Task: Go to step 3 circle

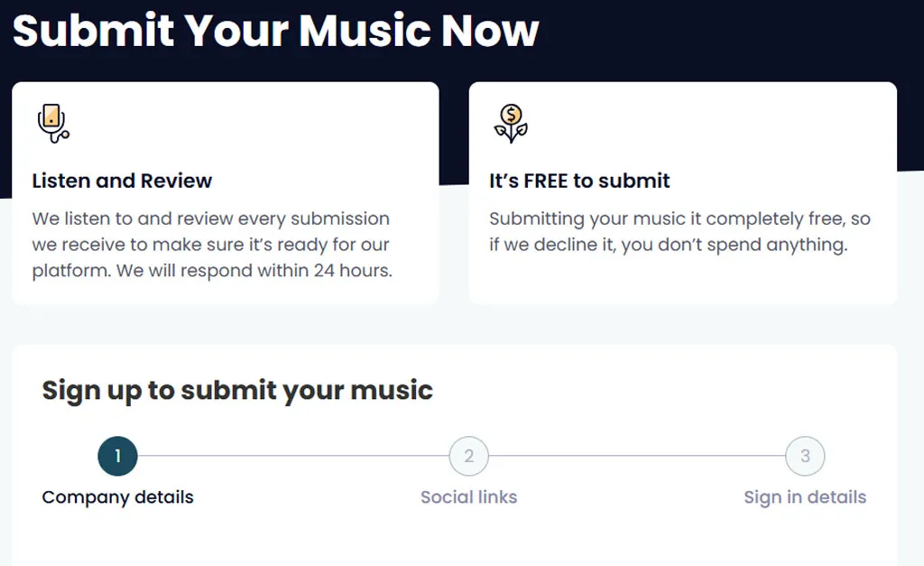Action: [x=805, y=456]
